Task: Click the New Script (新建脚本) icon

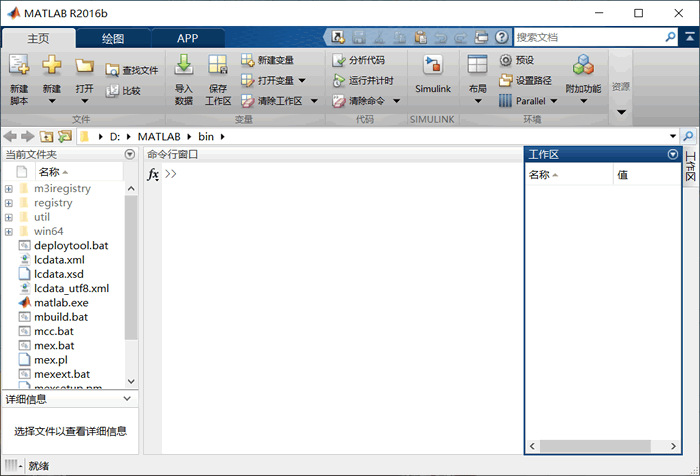Action: (x=19, y=65)
